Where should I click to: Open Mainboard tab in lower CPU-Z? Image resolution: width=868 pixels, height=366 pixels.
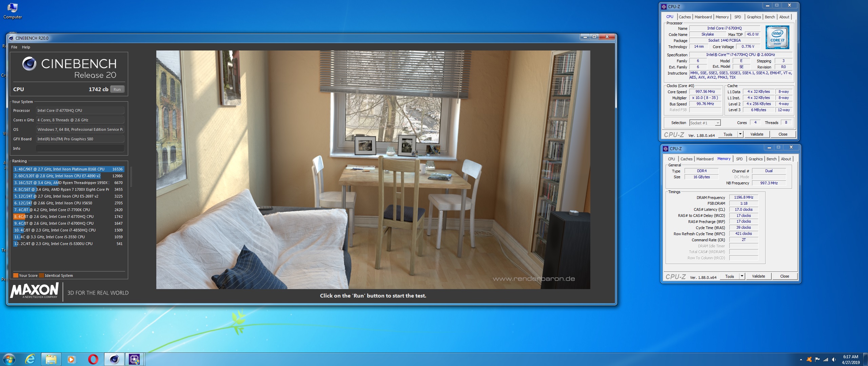click(x=705, y=159)
